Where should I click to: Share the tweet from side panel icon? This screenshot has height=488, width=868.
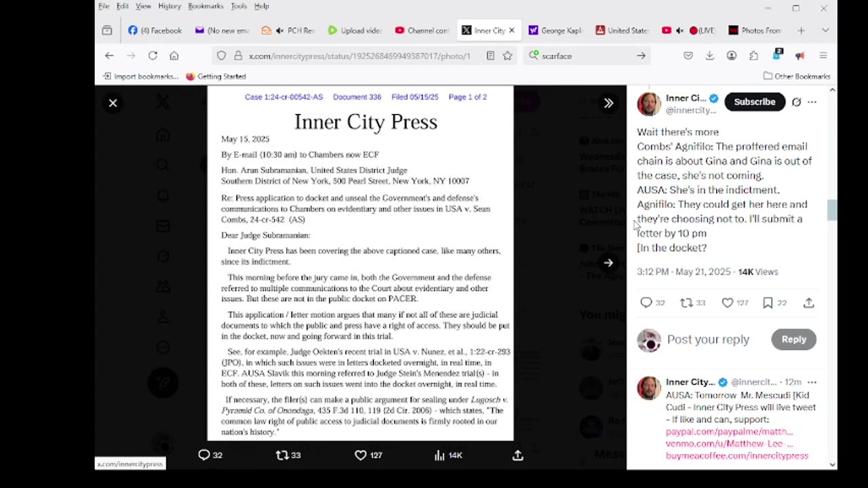809,303
